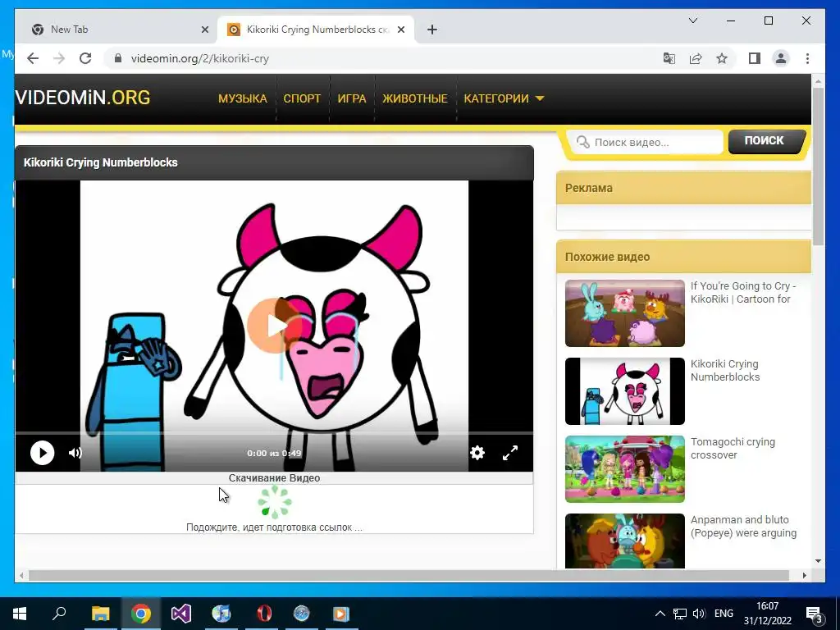Expand the КАТЕГОРИИ dropdown
Image resolution: width=840 pixels, height=630 pixels.
(x=504, y=98)
